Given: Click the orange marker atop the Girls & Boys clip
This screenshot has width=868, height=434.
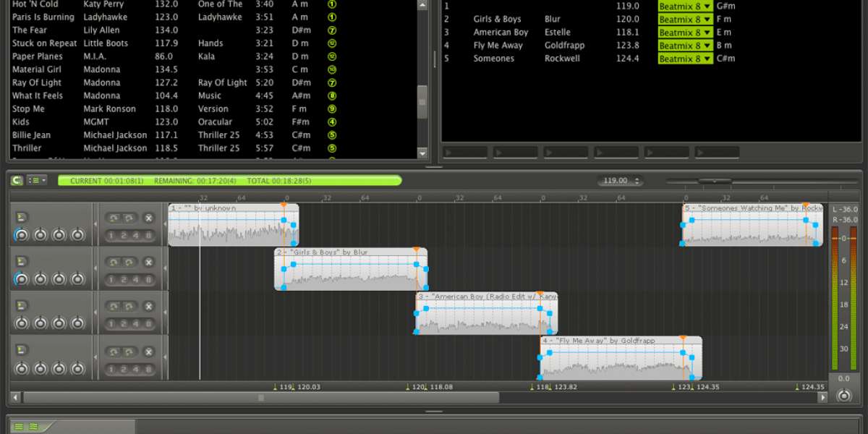Looking at the screenshot, I should (416, 250).
